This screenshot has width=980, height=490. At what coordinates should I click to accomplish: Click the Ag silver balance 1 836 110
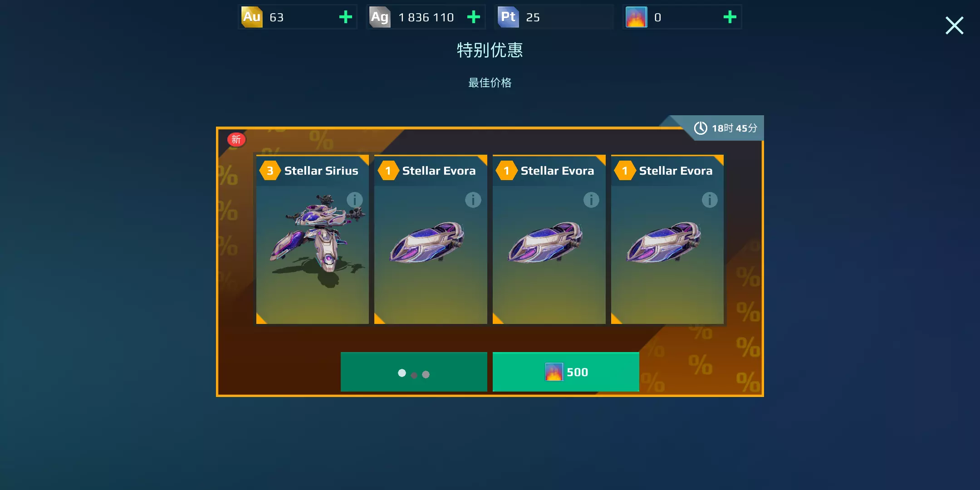tap(426, 17)
